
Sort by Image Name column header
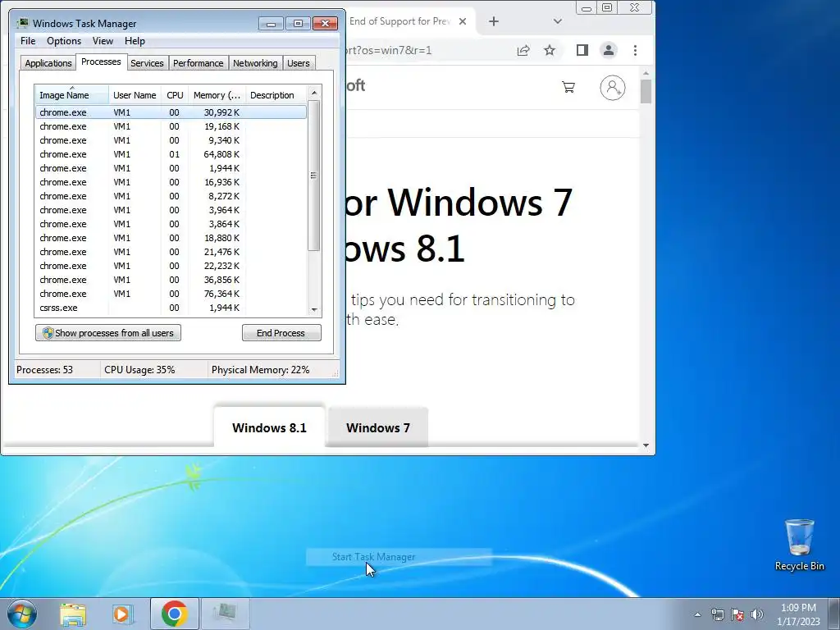(72, 94)
